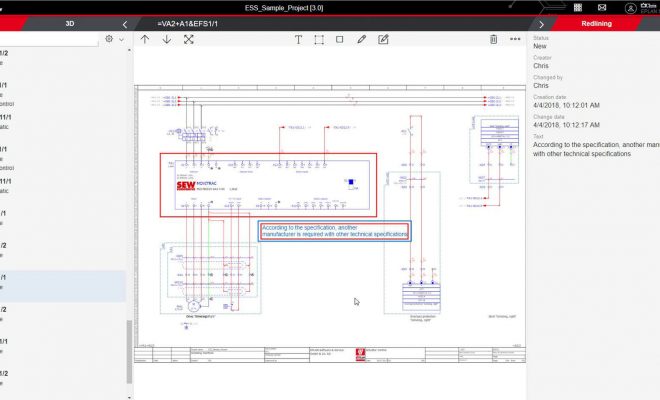This screenshot has width=660, height=400.
Task: Select the dashed rectangle selection tool
Action: coord(319,40)
